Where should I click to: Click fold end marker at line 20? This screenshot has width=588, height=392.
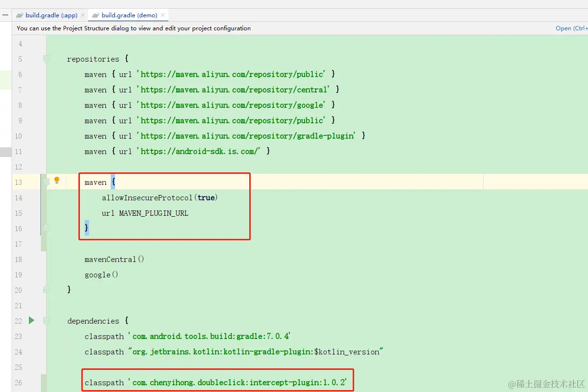point(46,289)
